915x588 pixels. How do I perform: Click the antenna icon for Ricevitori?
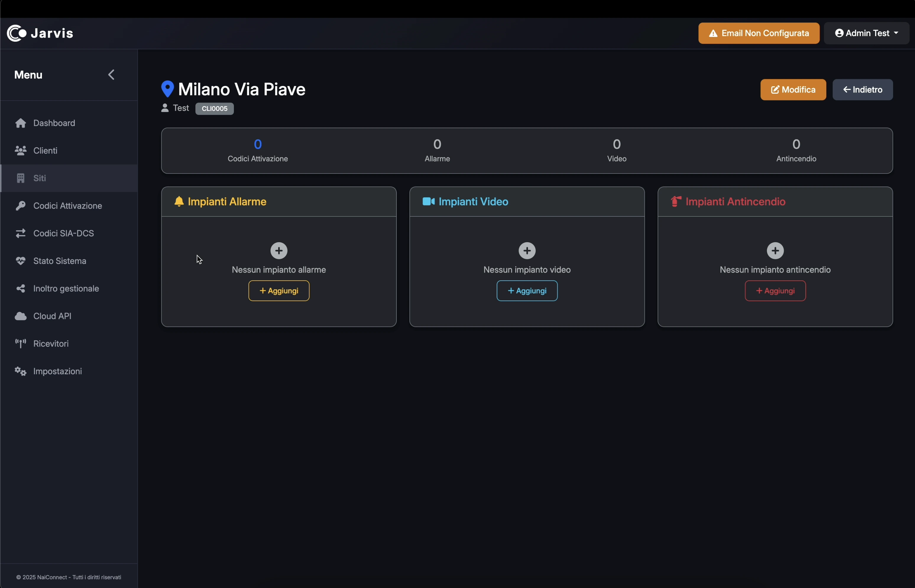point(21,344)
